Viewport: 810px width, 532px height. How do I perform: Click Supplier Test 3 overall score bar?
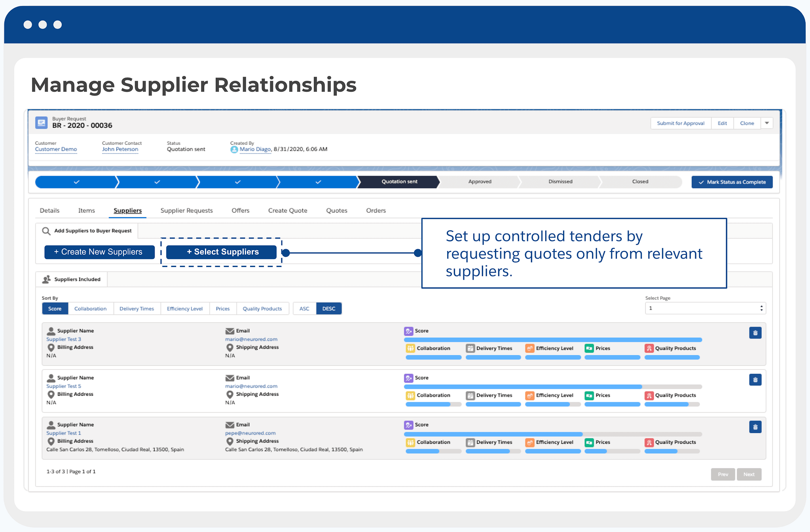click(x=552, y=340)
